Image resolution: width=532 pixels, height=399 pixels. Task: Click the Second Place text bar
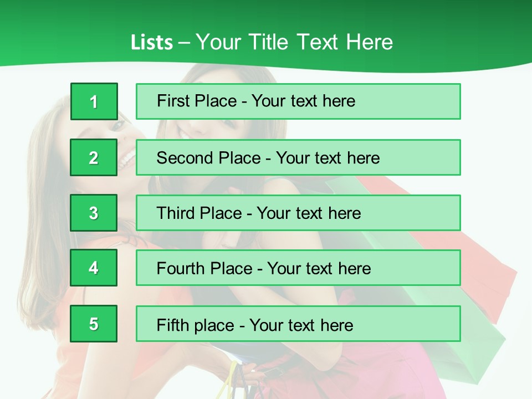point(298,157)
